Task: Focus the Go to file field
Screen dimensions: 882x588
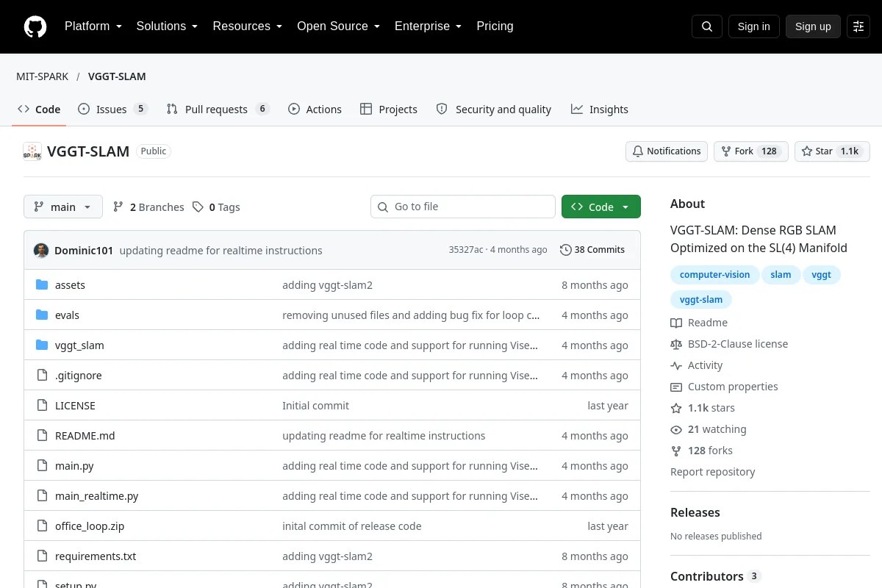Action: click(x=463, y=207)
